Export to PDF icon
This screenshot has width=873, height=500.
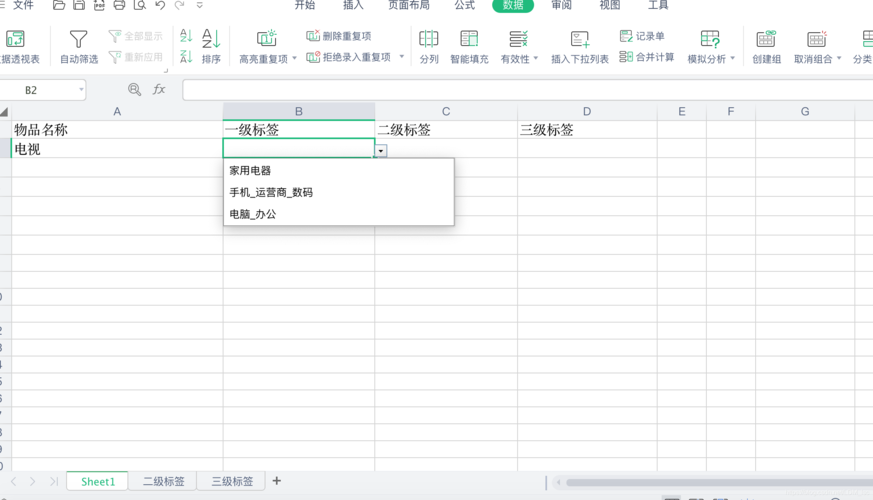pyautogui.click(x=99, y=6)
